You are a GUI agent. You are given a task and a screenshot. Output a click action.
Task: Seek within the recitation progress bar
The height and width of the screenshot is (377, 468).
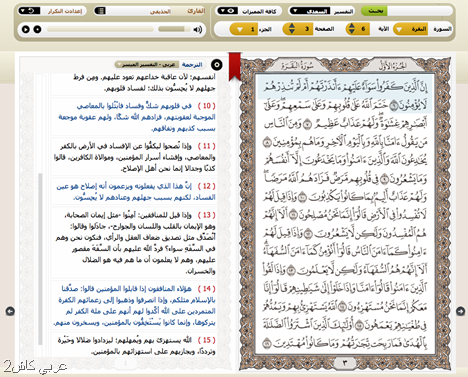click(x=100, y=29)
